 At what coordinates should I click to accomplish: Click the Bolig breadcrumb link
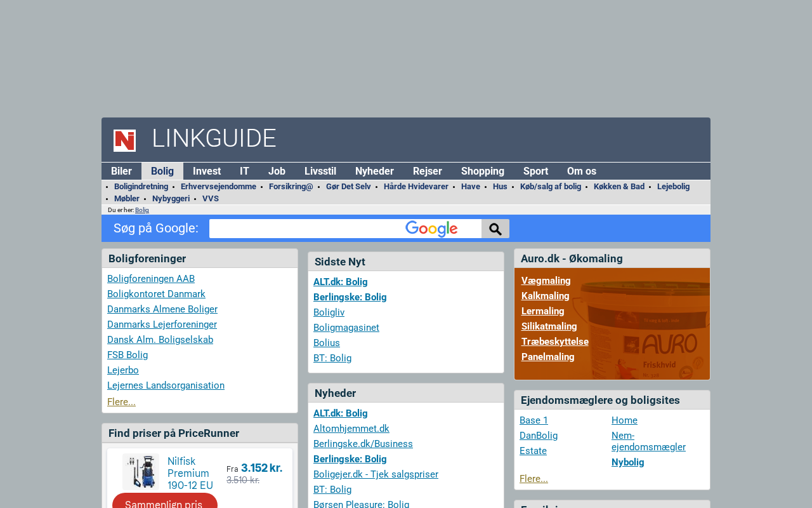[142, 210]
